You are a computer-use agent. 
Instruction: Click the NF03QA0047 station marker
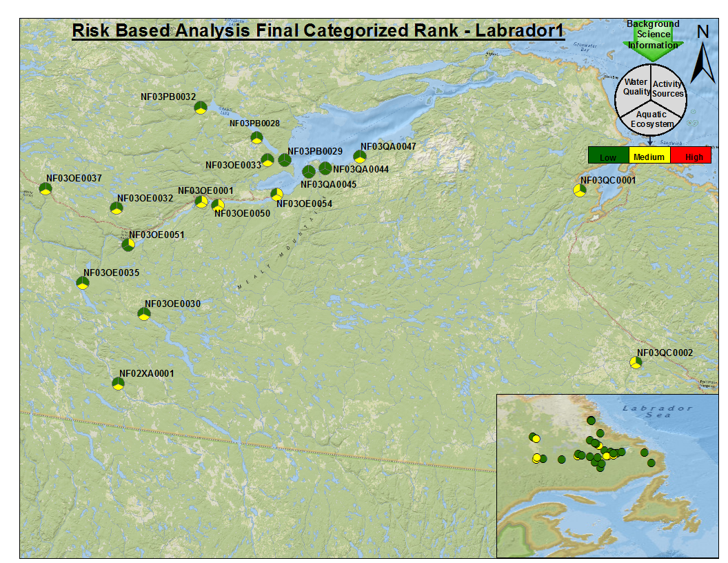(x=359, y=157)
